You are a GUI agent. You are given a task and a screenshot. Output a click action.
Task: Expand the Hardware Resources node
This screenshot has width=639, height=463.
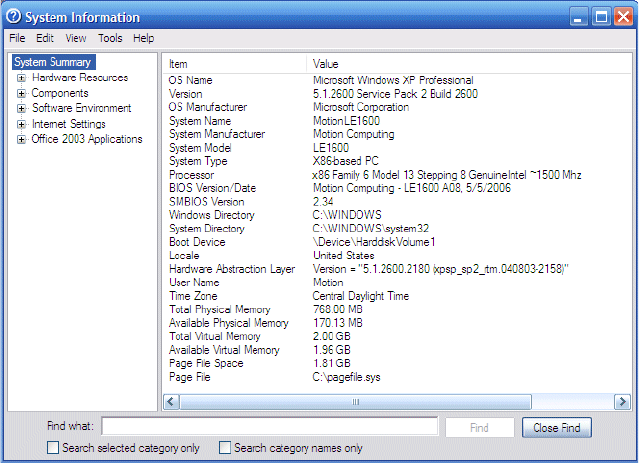pos(21,78)
